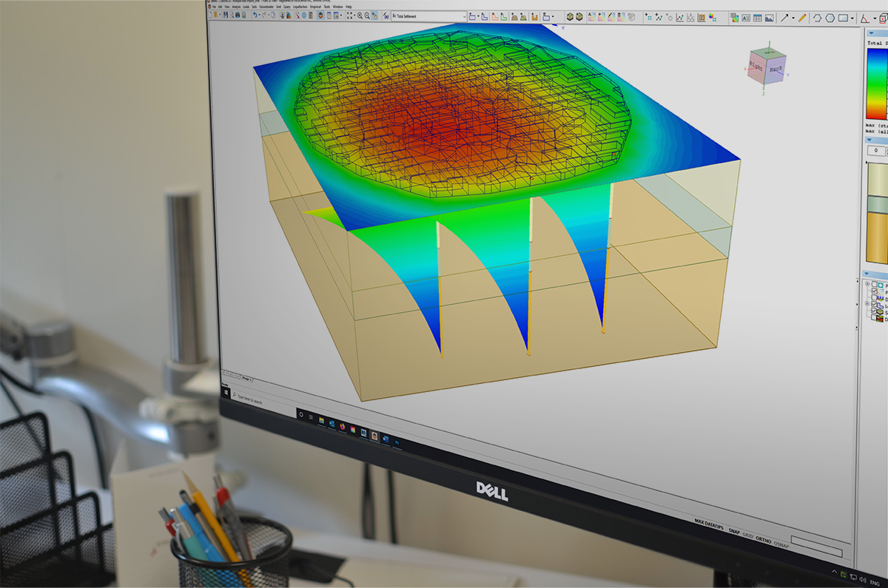Tick the topmost checkbox in the visibility tree
Image resolution: width=888 pixels, height=588 pixels.
point(875,284)
